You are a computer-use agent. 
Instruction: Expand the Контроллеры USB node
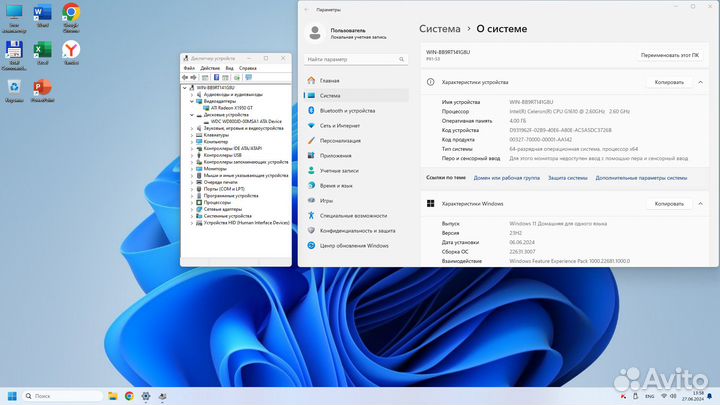pos(192,155)
